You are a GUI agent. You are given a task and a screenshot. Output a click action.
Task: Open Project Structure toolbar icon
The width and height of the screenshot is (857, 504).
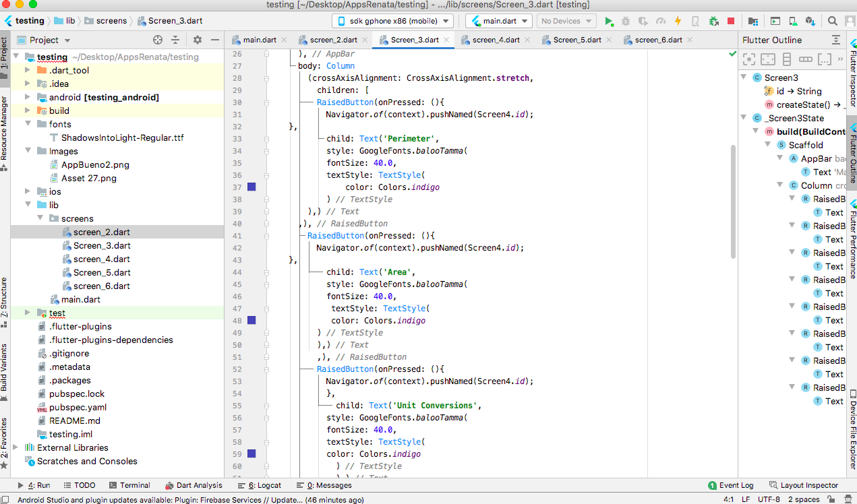tap(753, 21)
